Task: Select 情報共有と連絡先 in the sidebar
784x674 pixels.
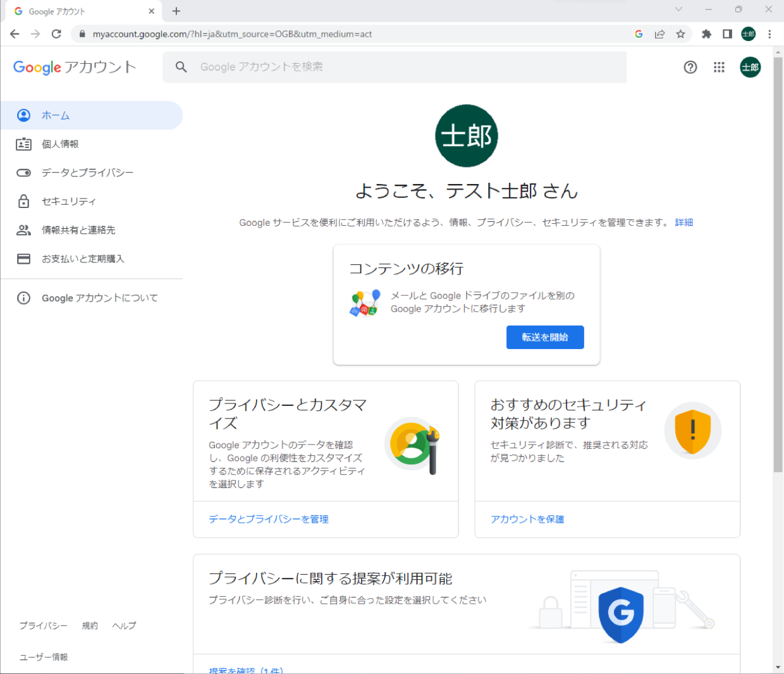Action: pyautogui.click(x=92, y=230)
